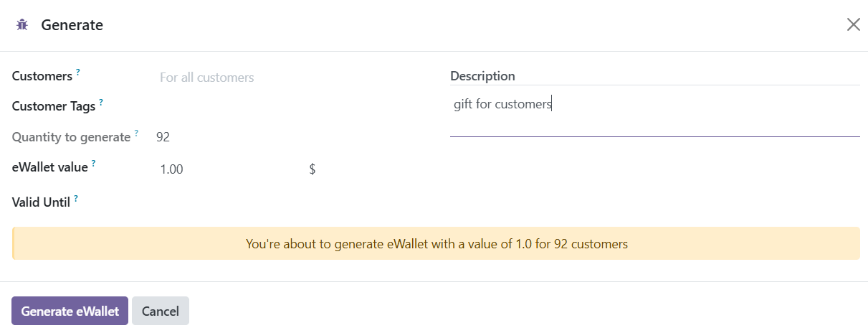This screenshot has width=868, height=333.
Task: Open the 'For all customers' selection field
Action: click(292, 77)
